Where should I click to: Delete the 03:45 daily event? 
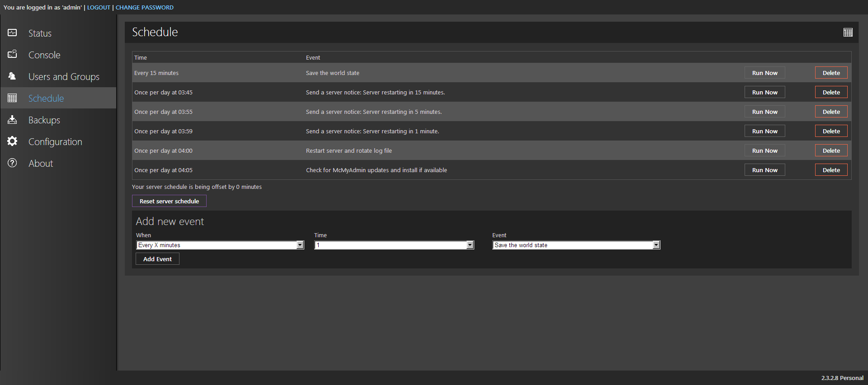[831, 92]
